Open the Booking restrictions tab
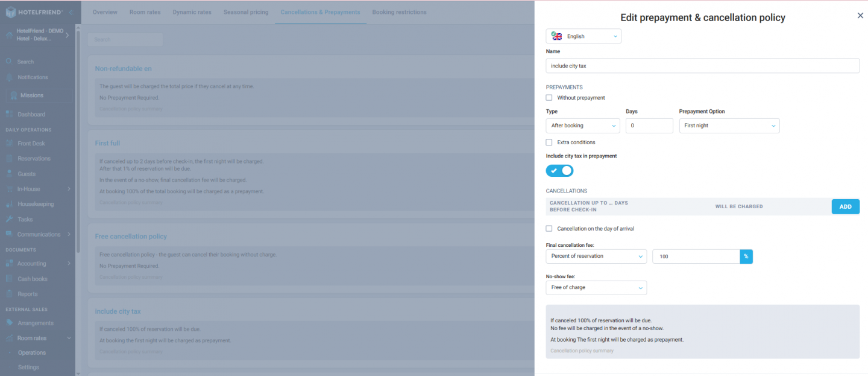Image resolution: width=868 pixels, height=376 pixels. click(399, 12)
